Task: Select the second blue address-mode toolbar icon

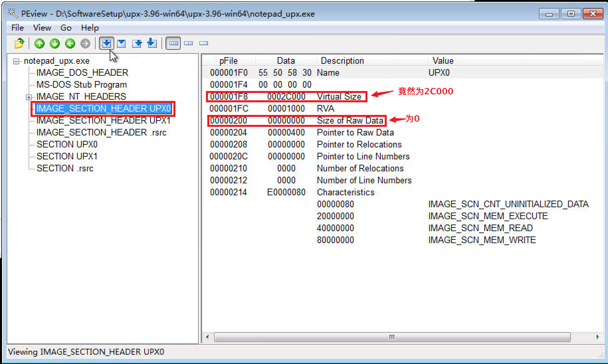Action: pos(122,43)
